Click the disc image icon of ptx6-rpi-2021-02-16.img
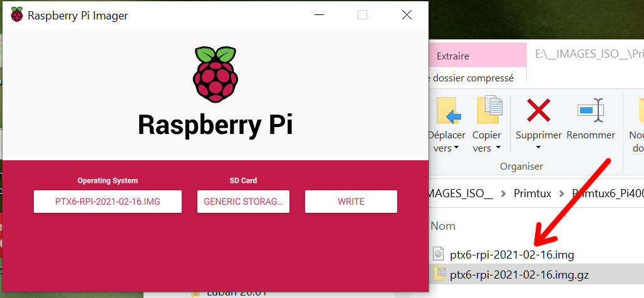Viewport: 644px width, 298px height. pyautogui.click(x=439, y=254)
